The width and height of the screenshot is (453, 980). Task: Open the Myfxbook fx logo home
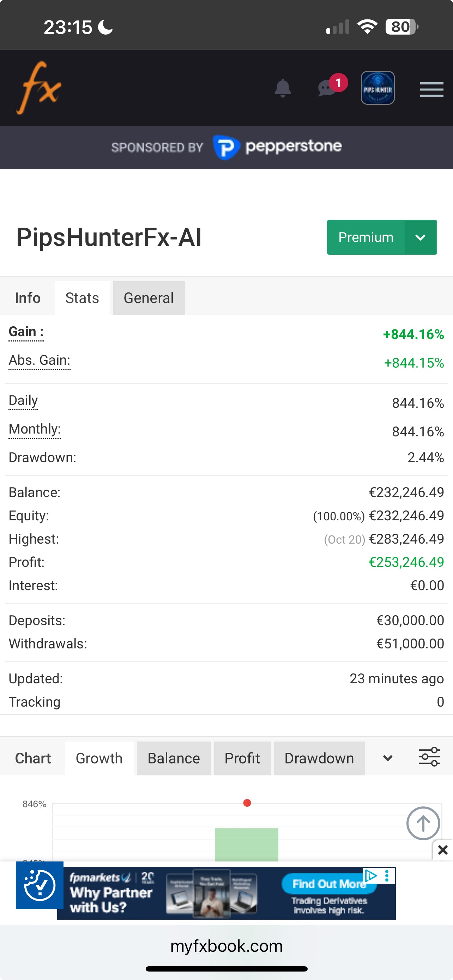(38, 88)
